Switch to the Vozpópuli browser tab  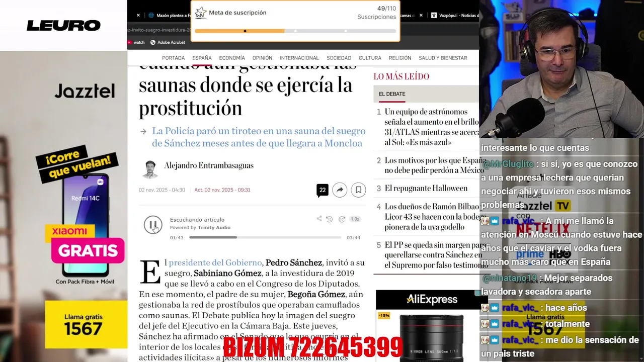click(x=455, y=16)
